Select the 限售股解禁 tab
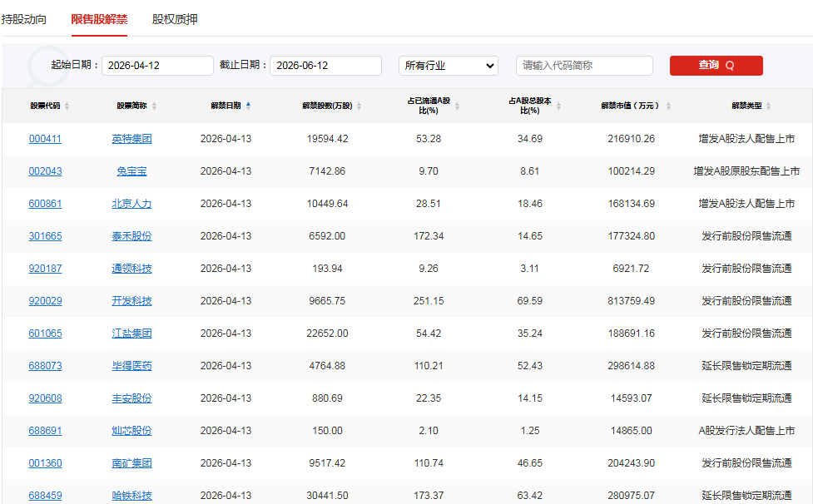 tap(99, 19)
